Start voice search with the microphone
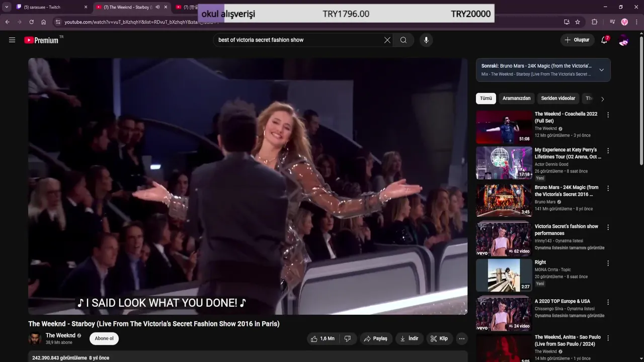Screen dimensions: 644x362 tap(426, 40)
